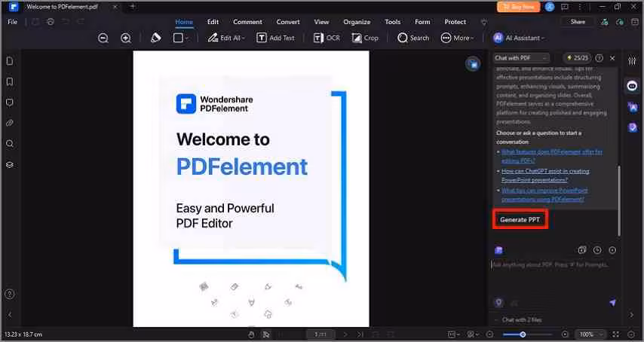The image size is (644, 342).
Task: Close the AI chat panel
Action: [x=612, y=58]
